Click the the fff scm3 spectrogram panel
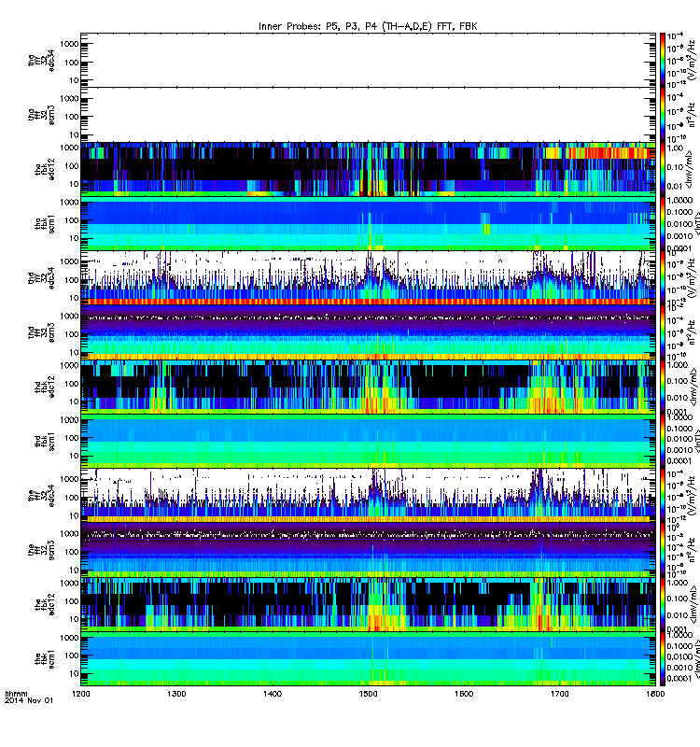Screen dimensions: 700x747 point(368,549)
